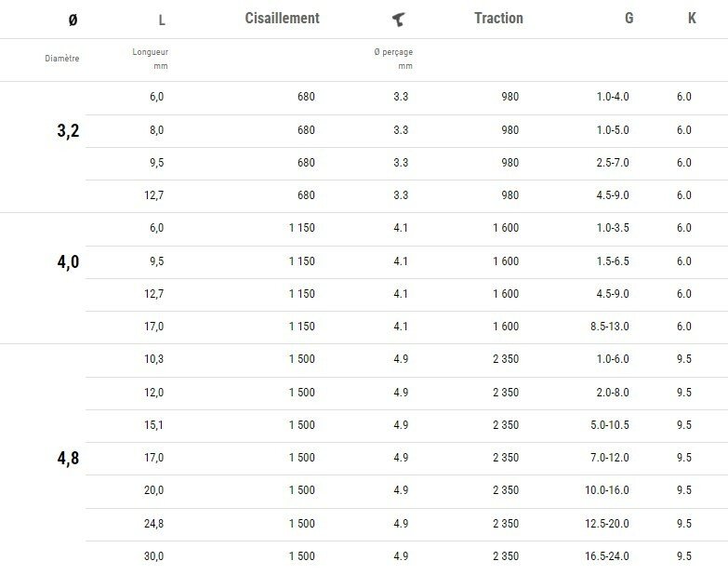Click the 12,7 length under diameter 3,2
The image size is (728, 588).
154,195
